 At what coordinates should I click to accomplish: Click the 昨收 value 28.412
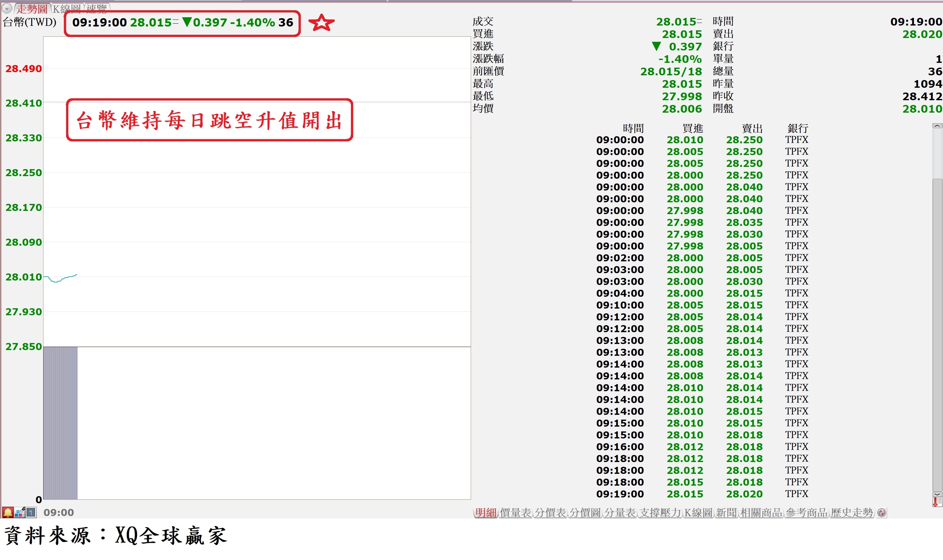pos(922,96)
